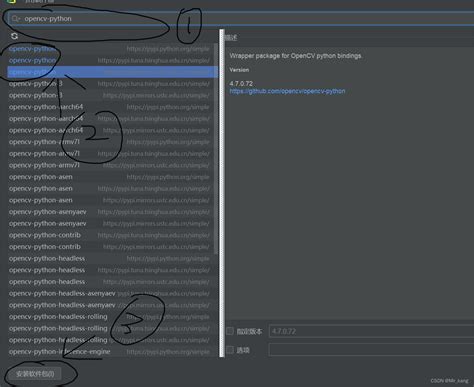Viewport: 474px width, 387px height.
Task: Select opencv-python-headless from tsinghua mirror
Action: pyautogui.click(x=112, y=270)
